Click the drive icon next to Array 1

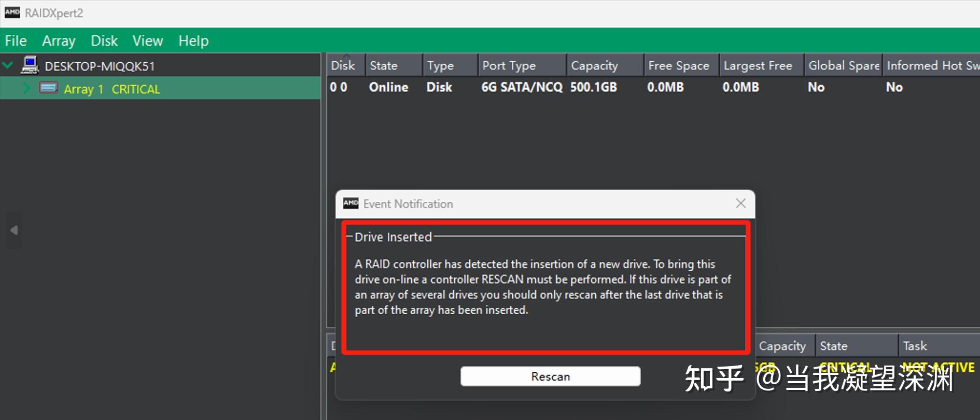[x=49, y=88]
